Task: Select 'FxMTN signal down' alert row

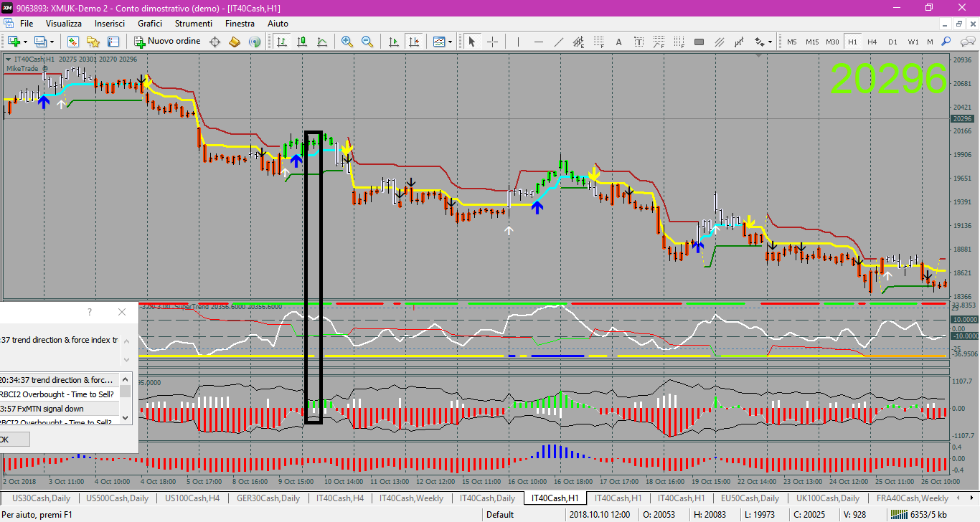Action: click(59, 409)
